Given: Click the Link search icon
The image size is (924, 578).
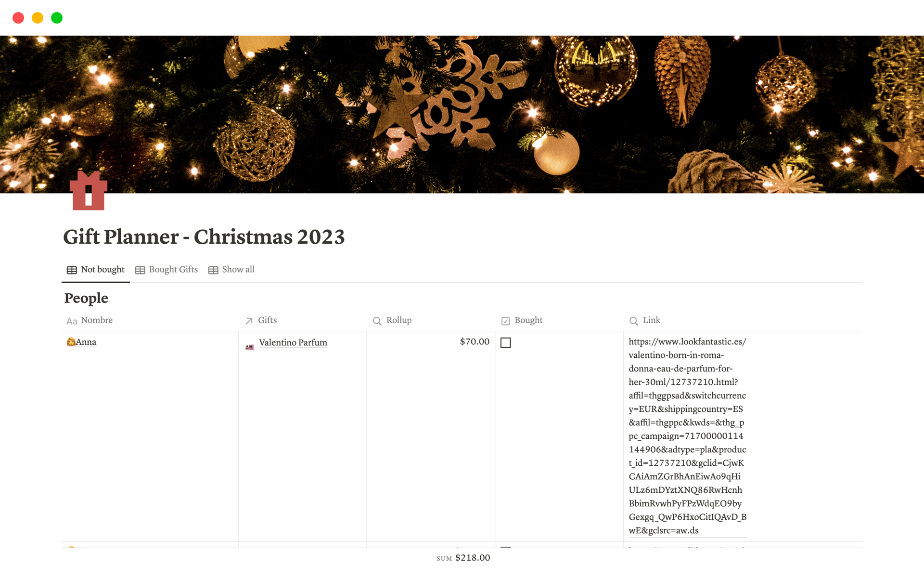Looking at the screenshot, I should point(633,320).
